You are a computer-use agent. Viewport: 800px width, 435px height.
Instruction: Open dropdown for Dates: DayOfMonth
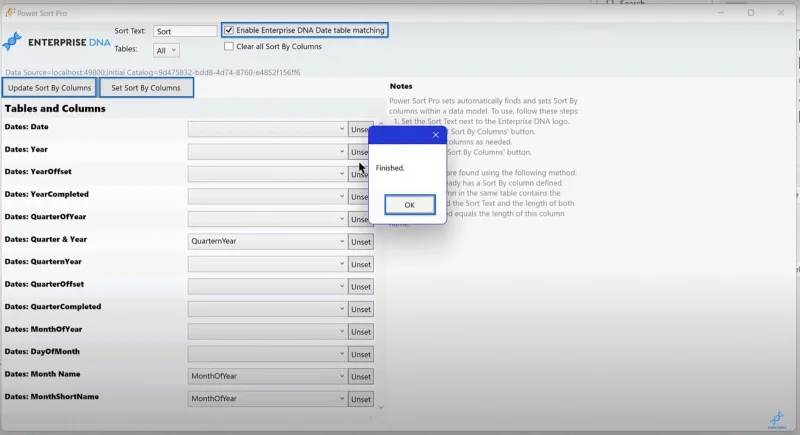pyautogui.click(x=267, y=354)
